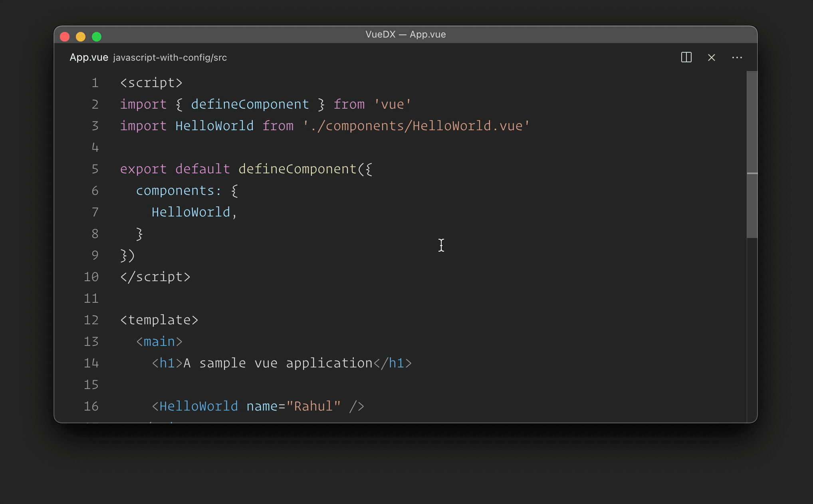The height and width of the screenshot is (504, 813).
Task: Click the closing }) on line 9
Action: click(x=127, y=255)
